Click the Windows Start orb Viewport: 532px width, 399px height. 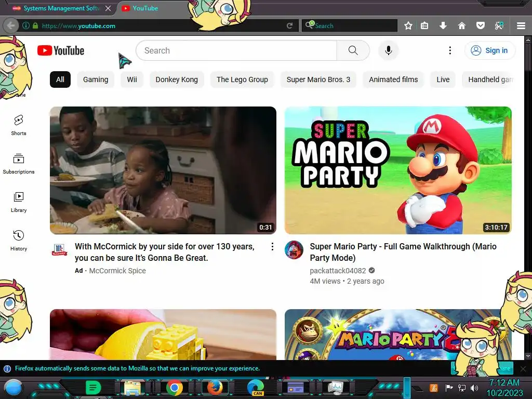click(13, 388)
